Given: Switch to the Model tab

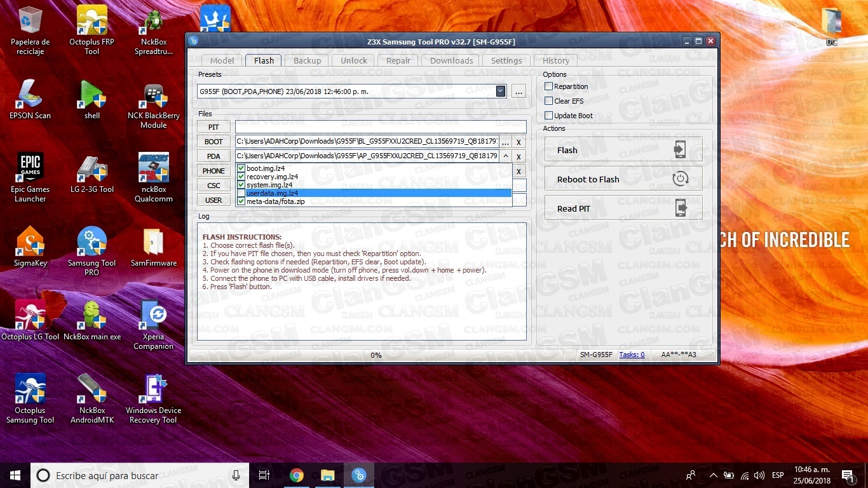Looking at the screenshot, I should click(222, 60).
